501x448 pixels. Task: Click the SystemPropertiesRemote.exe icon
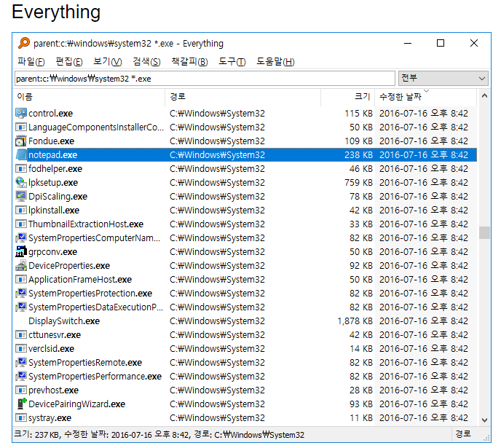pos(21,362)
